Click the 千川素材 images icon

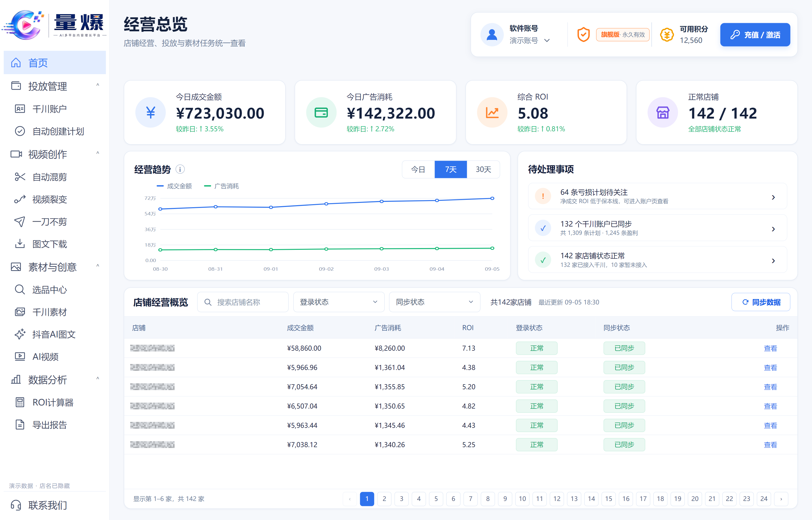click(x=20, y=312)
